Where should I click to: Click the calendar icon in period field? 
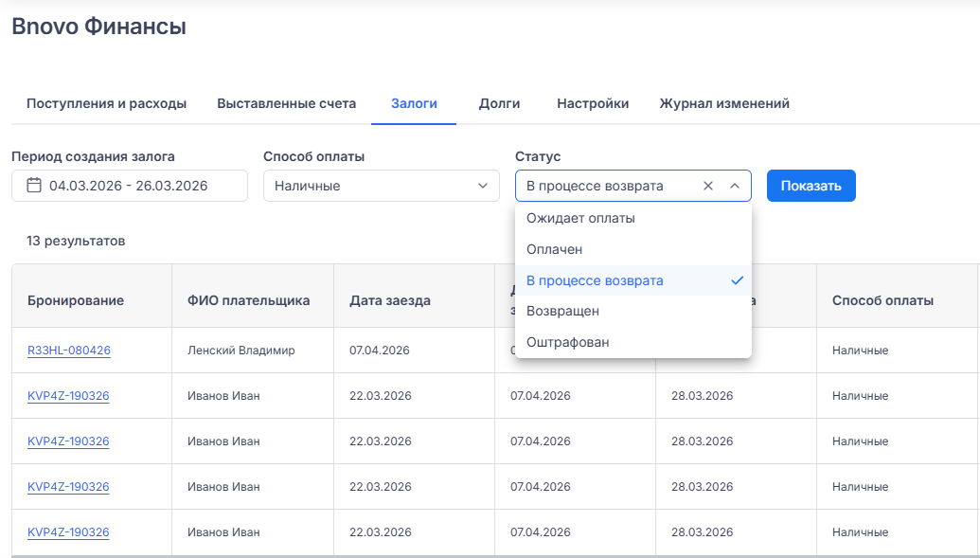[34, 186]
